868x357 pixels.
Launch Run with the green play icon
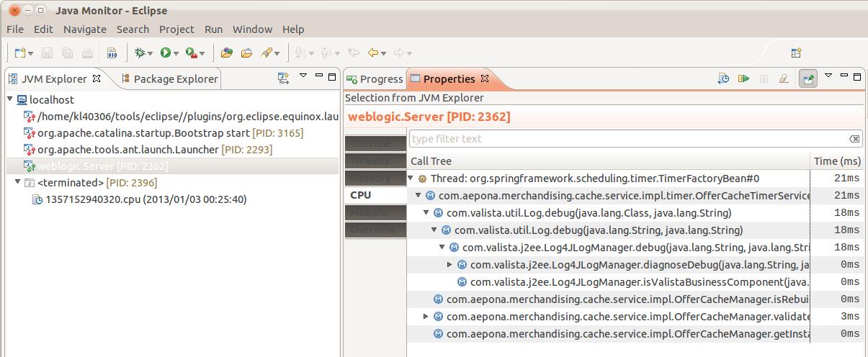click(x=165, y=53)
